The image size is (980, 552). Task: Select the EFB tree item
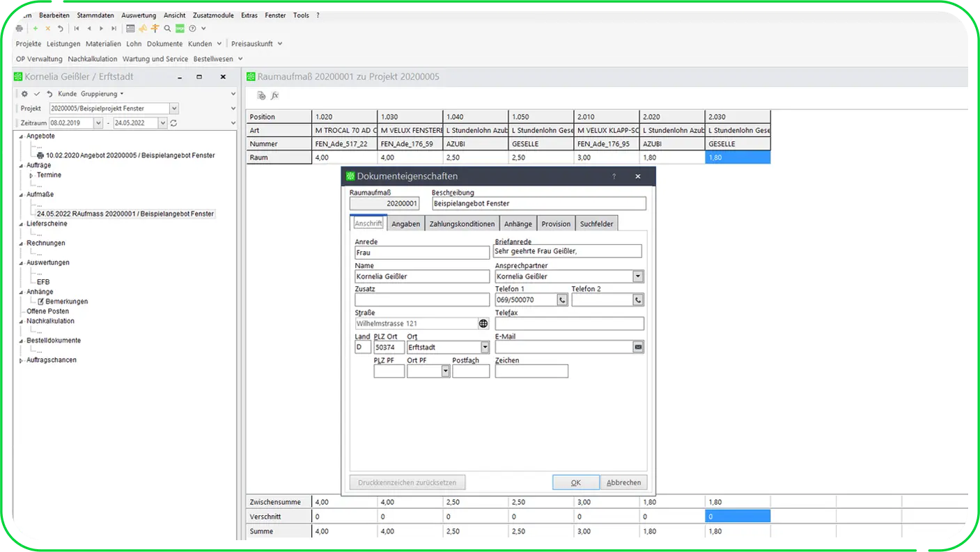[43, 283]
